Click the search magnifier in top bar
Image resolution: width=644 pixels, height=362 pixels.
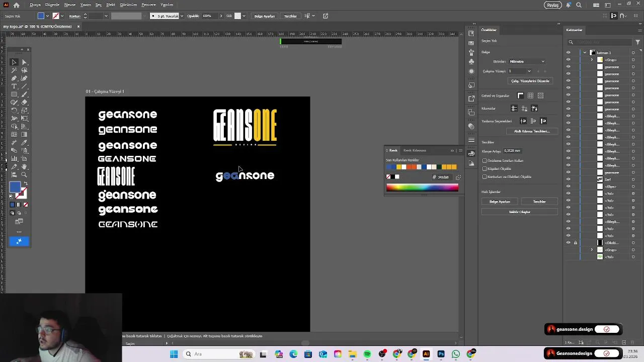point(579,5)
